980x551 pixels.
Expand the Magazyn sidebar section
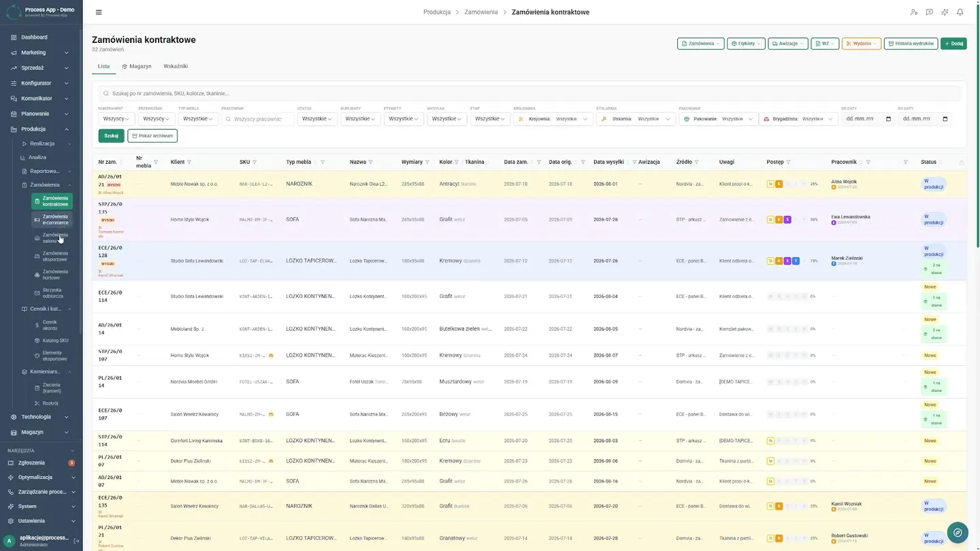[x=41, y=432]
